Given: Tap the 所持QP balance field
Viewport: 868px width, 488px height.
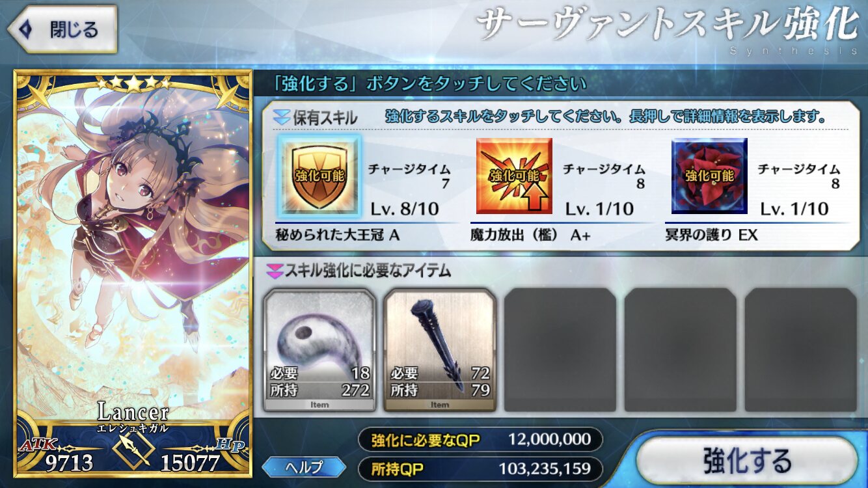Looking at the screenshot, I should point(480,468).
